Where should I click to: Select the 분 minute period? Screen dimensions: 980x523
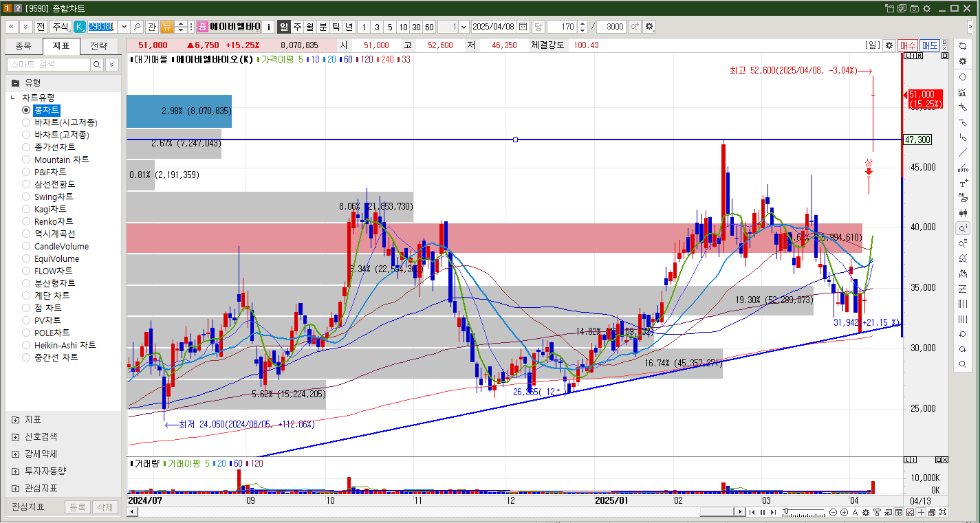click(323, 27)
